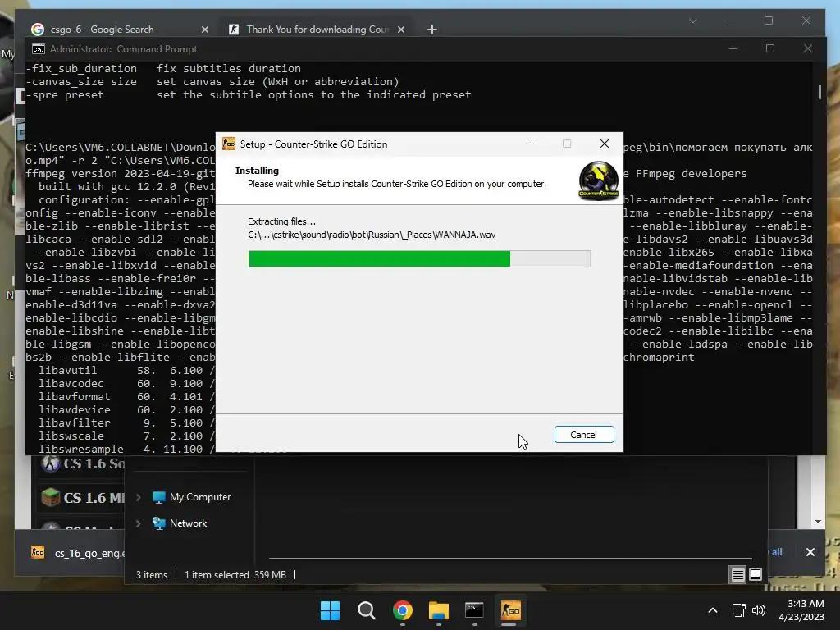Open Google Chrome from the taskbar
Screen dimensions: 840x630
(402, 610)
